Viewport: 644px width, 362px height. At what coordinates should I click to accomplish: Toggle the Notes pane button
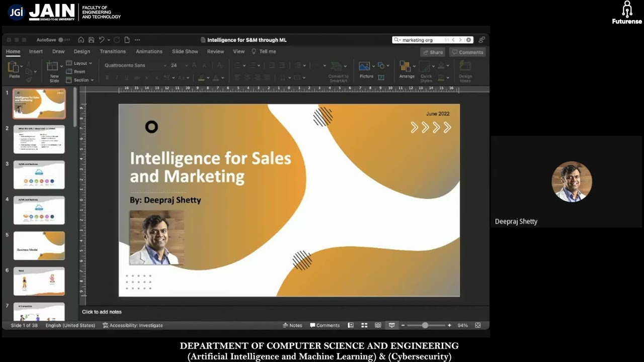tap(292, 325)
